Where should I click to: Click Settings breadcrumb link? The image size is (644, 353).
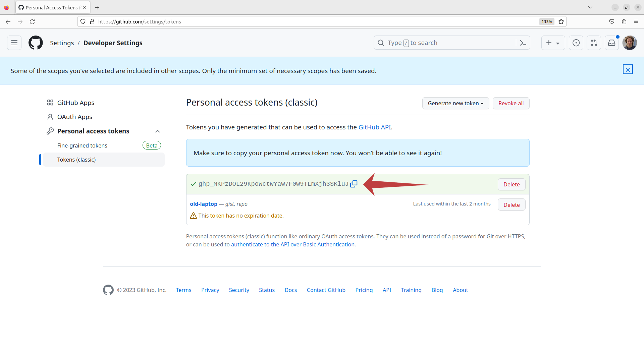[62, 43]
